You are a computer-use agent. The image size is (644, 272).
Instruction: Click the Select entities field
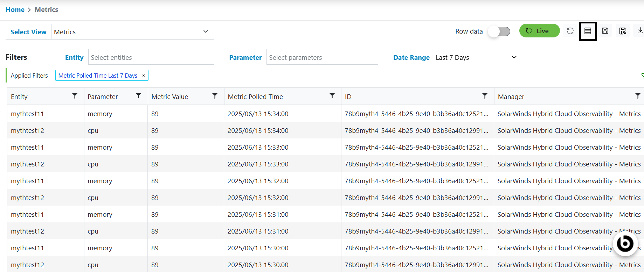151,58
